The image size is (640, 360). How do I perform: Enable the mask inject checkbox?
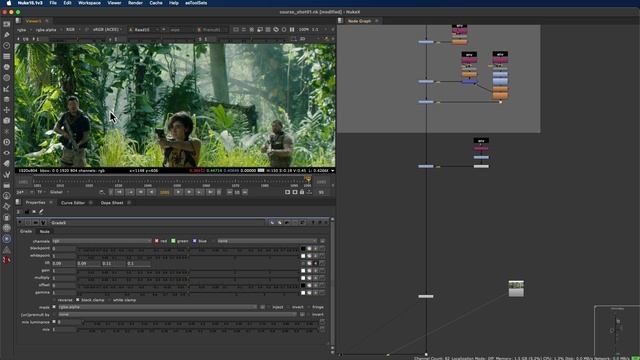point(269,307)
